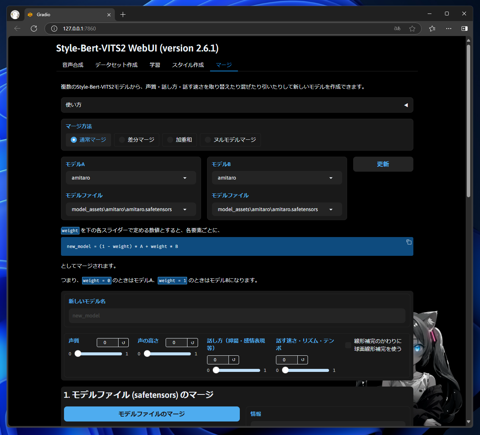
Task: Click the 声の高さ number input box
Action: pos(176,343)
